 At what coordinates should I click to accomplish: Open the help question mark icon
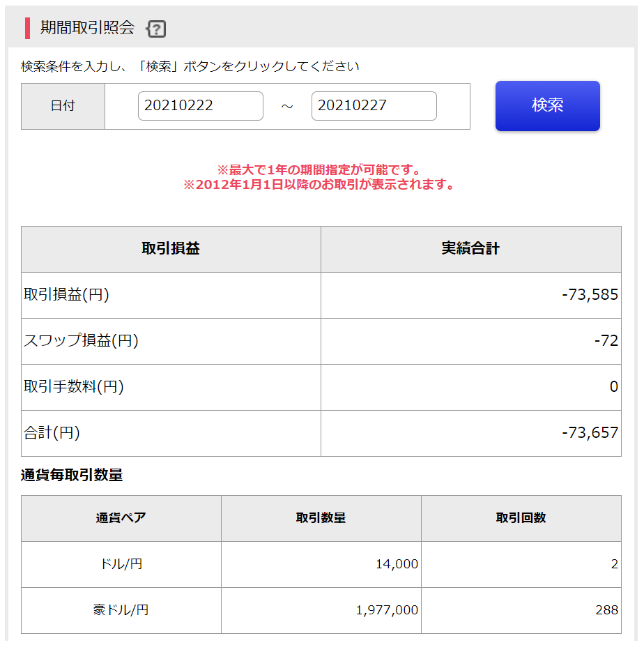156,29
